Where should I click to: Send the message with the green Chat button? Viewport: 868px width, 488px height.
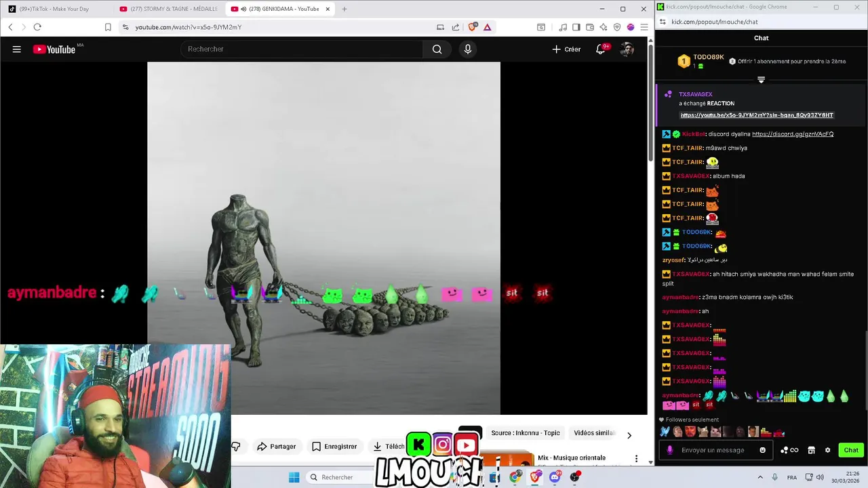851,450
